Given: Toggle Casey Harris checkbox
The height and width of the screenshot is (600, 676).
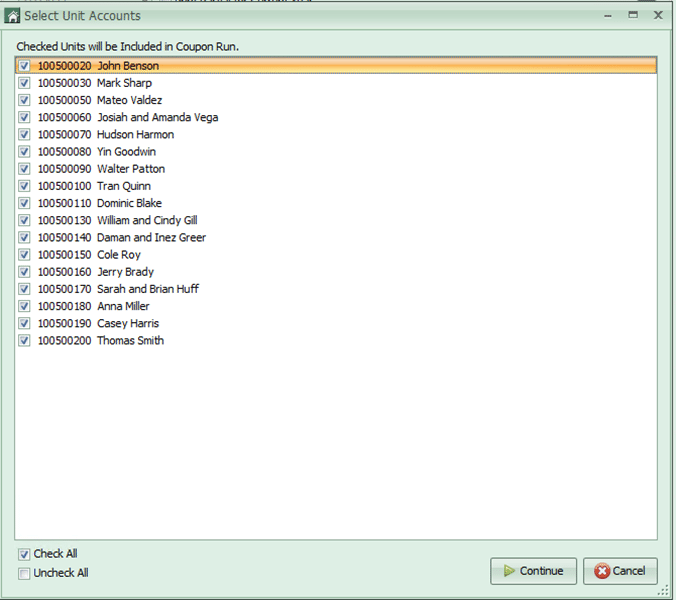Looking at the screenshot, I should 24,323.
